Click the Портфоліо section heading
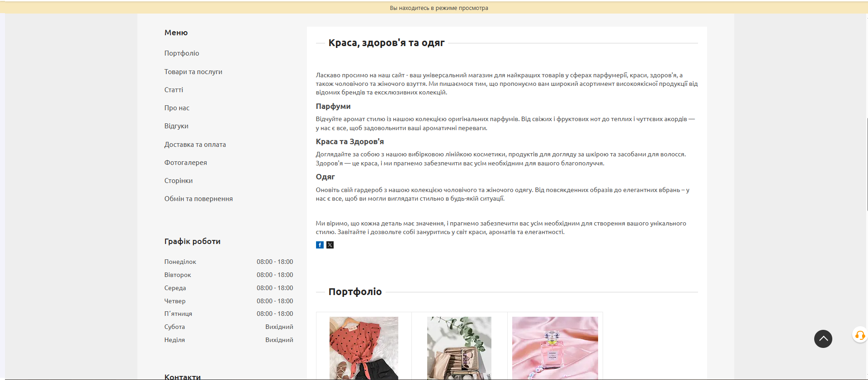868x380 pixels. click(x=355, y=292)
